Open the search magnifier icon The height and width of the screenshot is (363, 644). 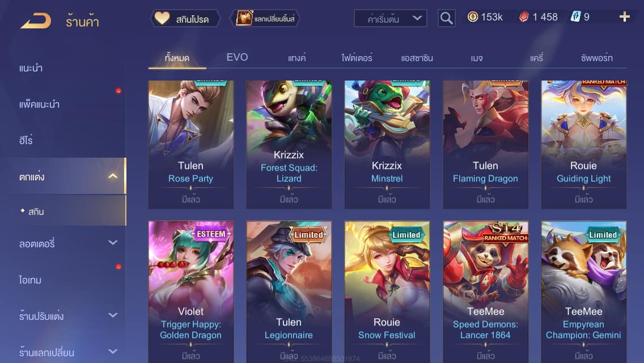tap(447, 18)
